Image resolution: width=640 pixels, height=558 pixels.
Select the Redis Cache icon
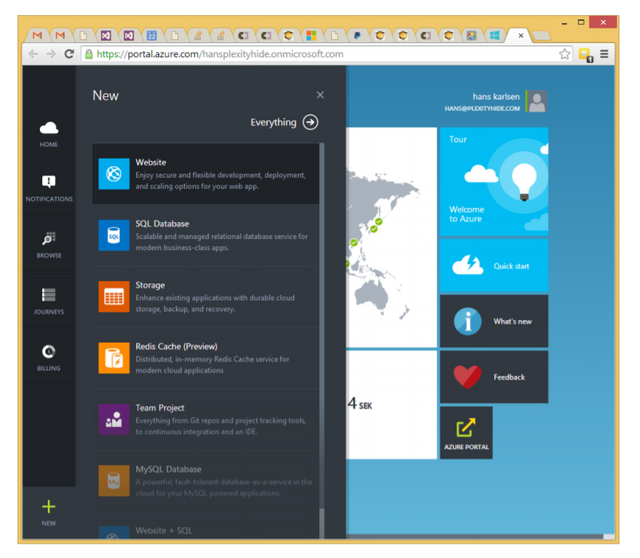click(114, 358)
